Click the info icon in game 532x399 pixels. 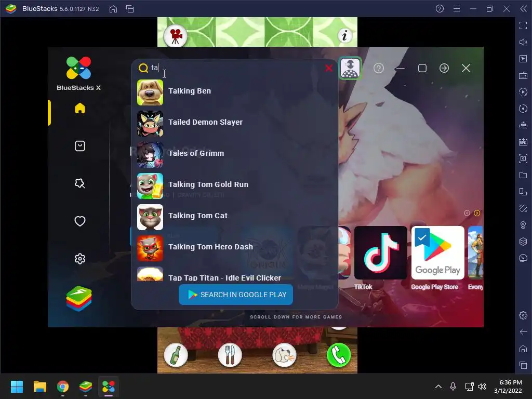pyautogui.click(x=344, y=35)
